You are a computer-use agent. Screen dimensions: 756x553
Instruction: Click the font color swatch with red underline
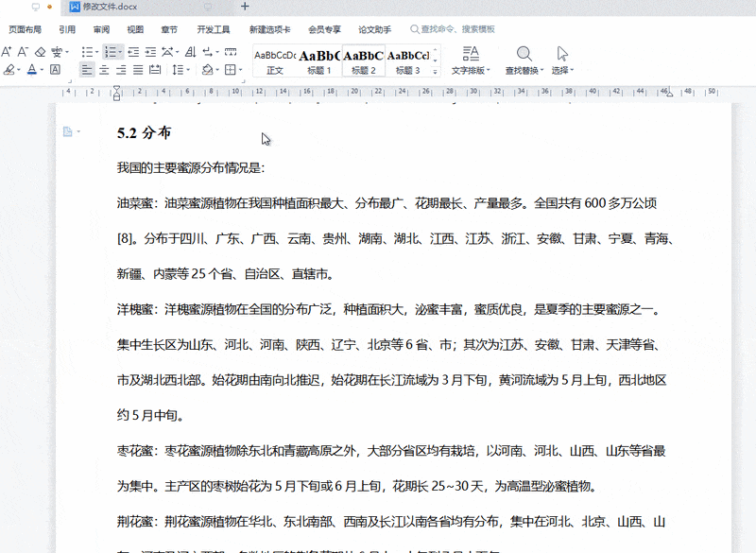coord(32,70)
